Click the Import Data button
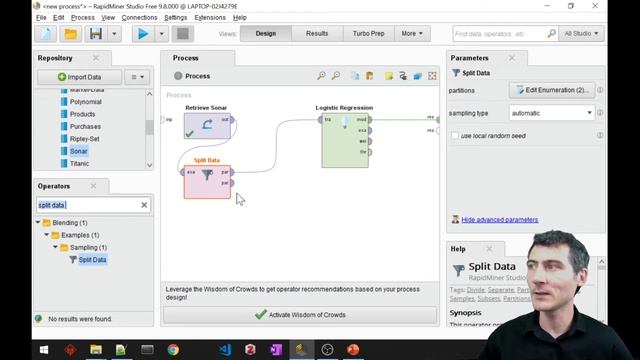Screen dimensions: 640x360 [x=80, y=77]
